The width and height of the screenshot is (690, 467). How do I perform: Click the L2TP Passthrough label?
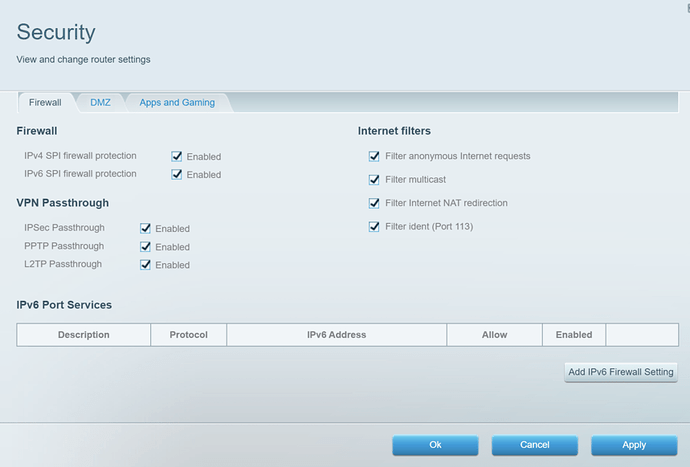63,264
